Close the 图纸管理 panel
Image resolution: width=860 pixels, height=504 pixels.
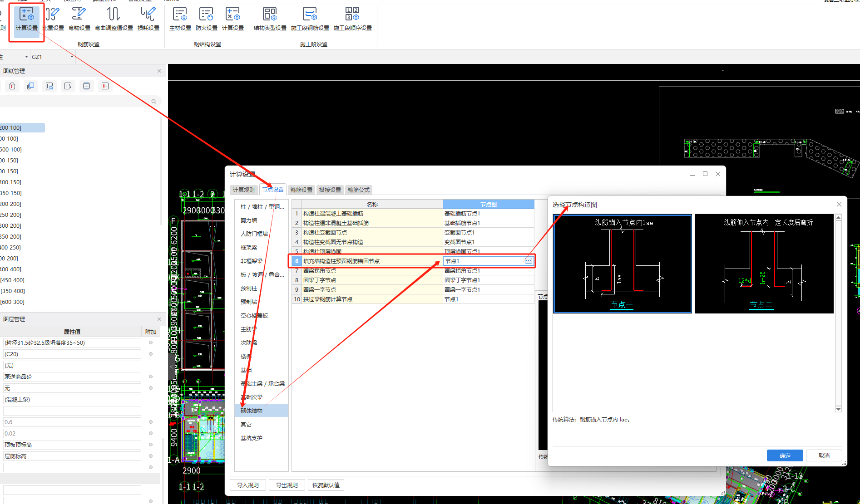pos(159,71)
